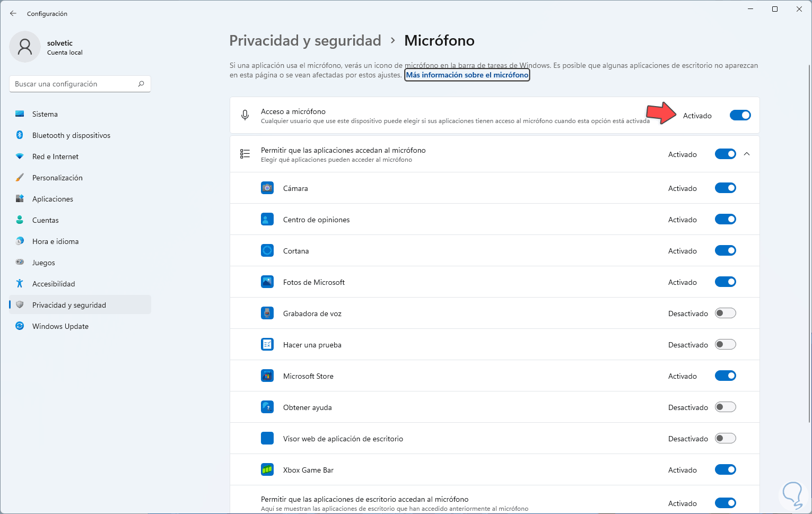Viewport: 812px width, 514px height.
Task: Open Juegos settings section
Action: 80,263
